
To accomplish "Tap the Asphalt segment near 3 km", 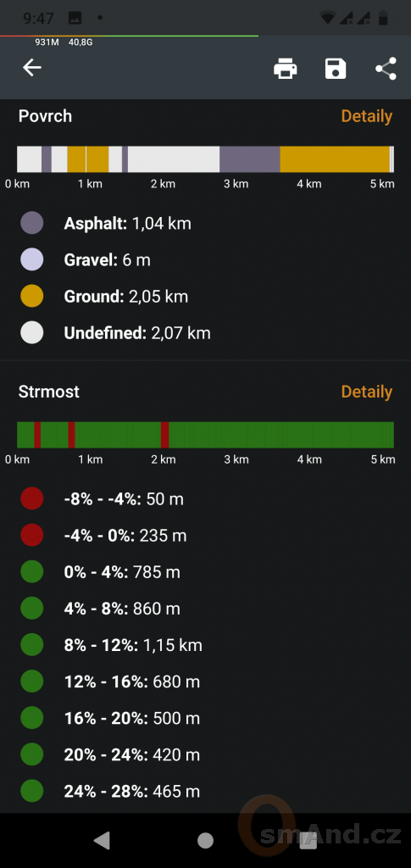I will 249,159.
